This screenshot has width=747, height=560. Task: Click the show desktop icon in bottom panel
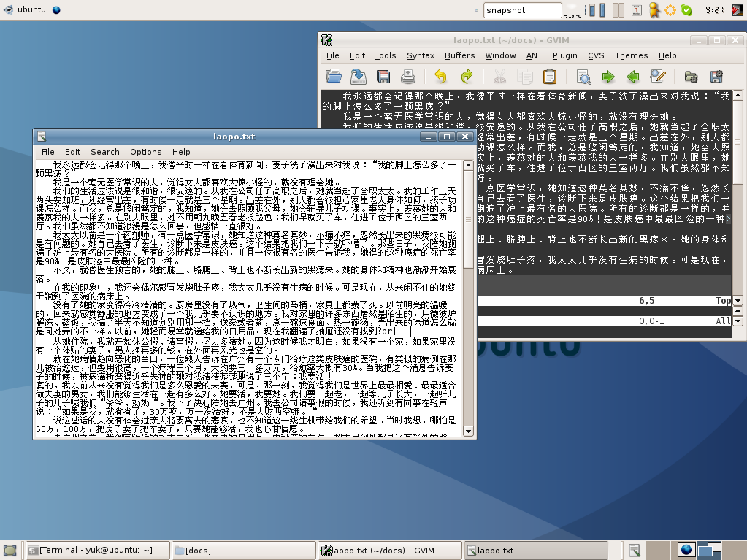pyautogui.click(x=10, y=551)
